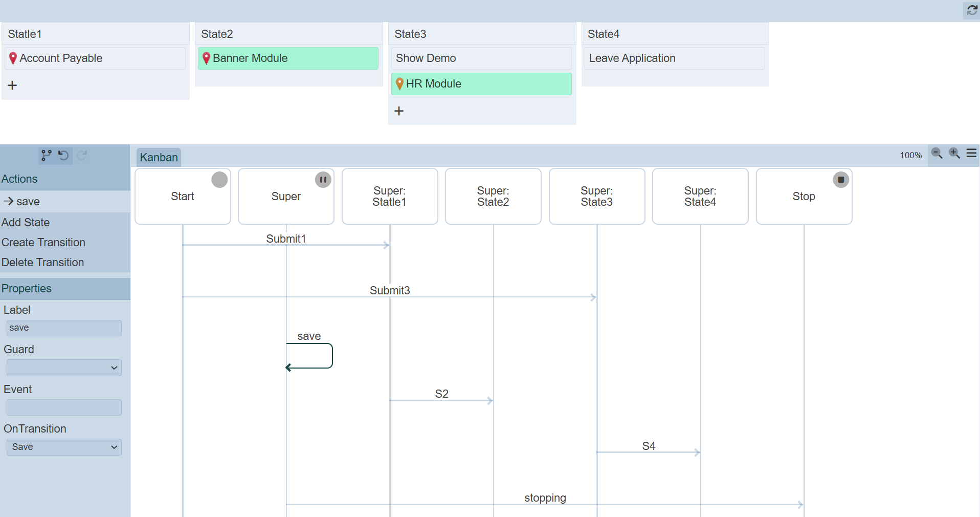
Task: Click the branch icon in the left toolbar
Action: (47, 155)
